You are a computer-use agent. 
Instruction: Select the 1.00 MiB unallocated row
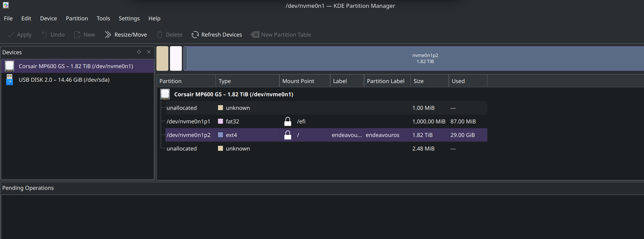pos(326,108)
